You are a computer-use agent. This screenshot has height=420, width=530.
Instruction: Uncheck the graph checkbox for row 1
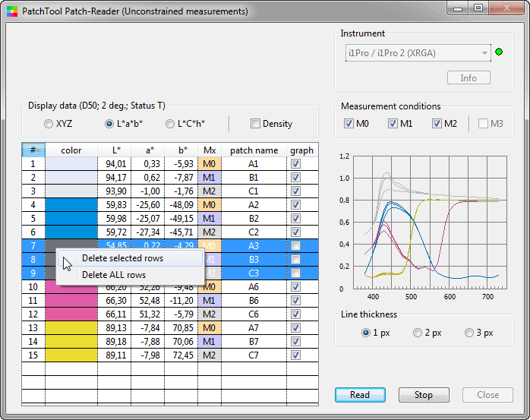coord(295,163)
